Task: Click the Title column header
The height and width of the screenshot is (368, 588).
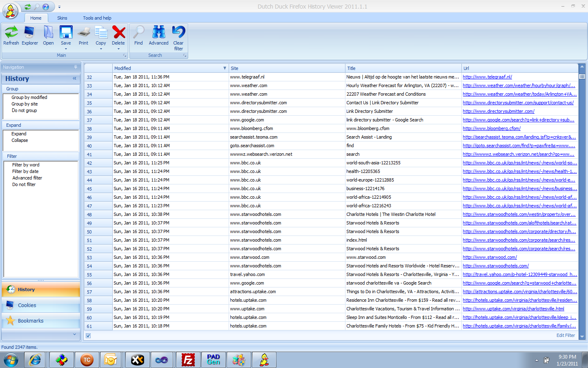Action: click(403, 68)
